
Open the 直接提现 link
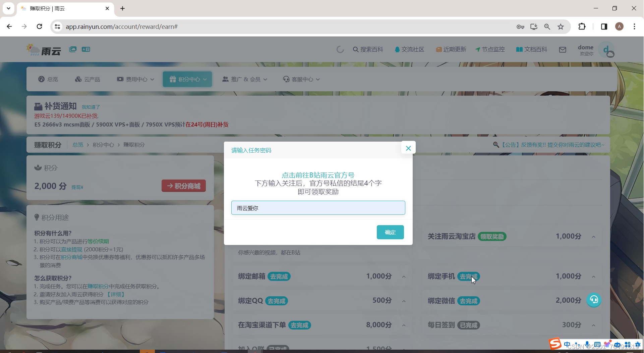pos(72,249)
